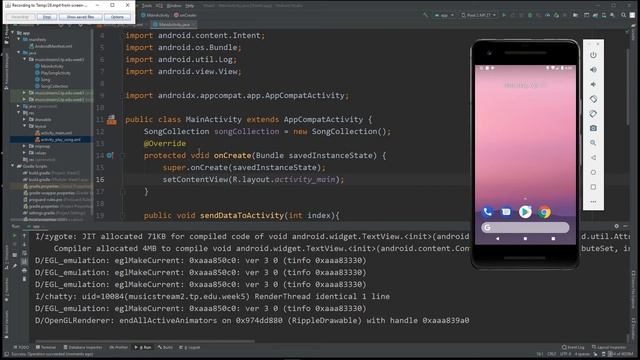Screen dimensions: 640x360
Task: Click Stop in the recording window
Action: 47,17
